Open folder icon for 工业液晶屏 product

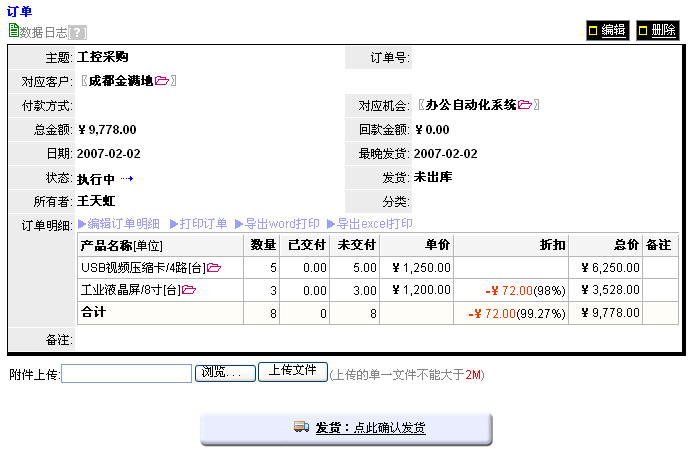point(189,290)
